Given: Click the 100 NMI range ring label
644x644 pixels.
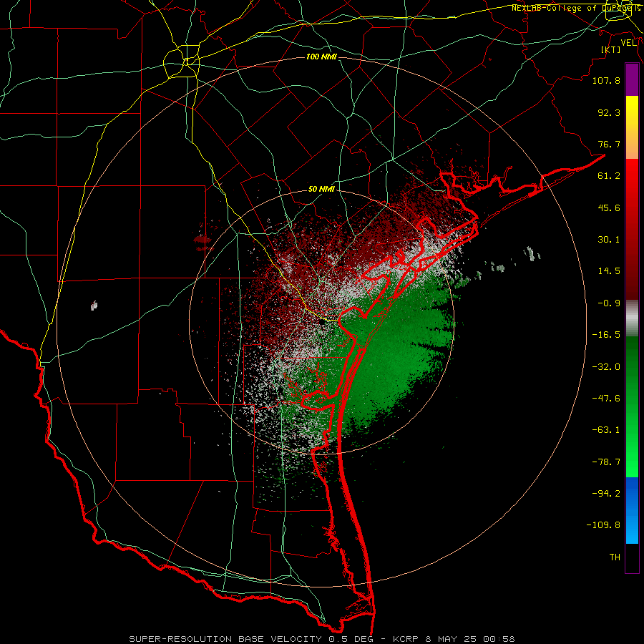Looking at the screenshot, I should point(321,57).
